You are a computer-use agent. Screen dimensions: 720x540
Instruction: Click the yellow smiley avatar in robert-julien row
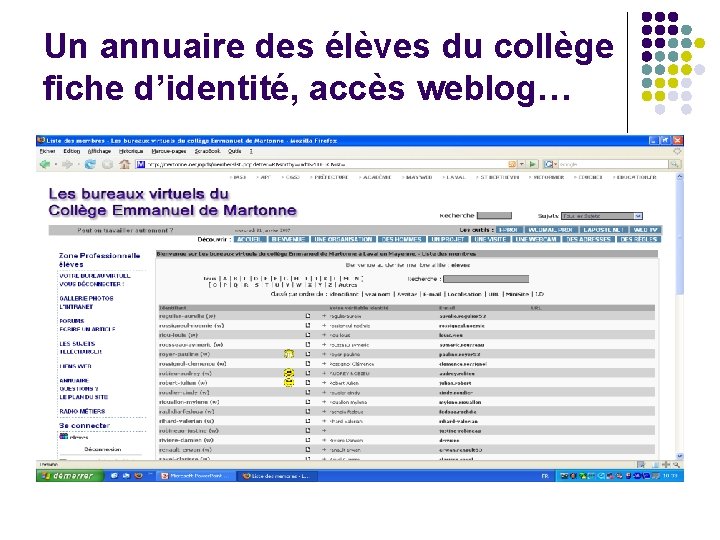[289, 382]
